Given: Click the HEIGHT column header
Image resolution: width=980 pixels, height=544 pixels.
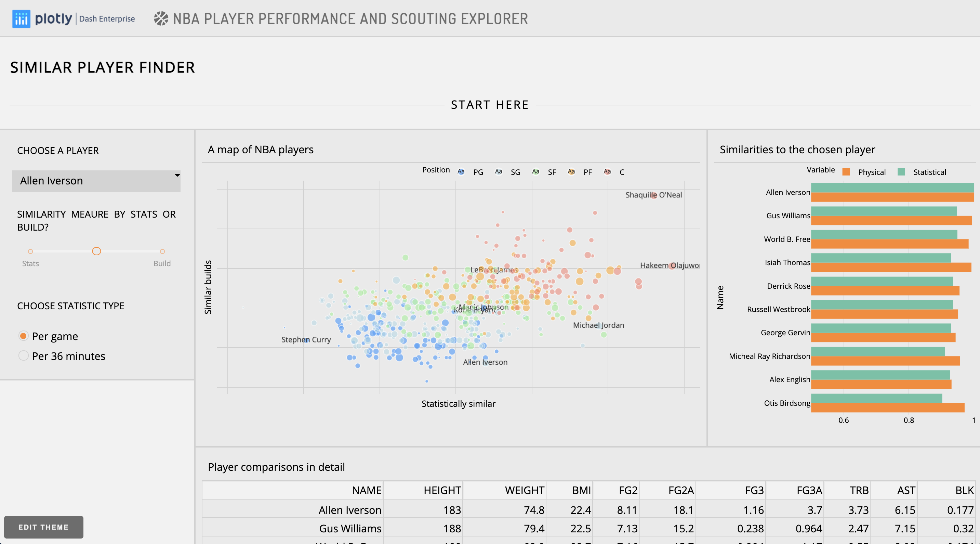Looking at the screenshot, I should point(442,490).
